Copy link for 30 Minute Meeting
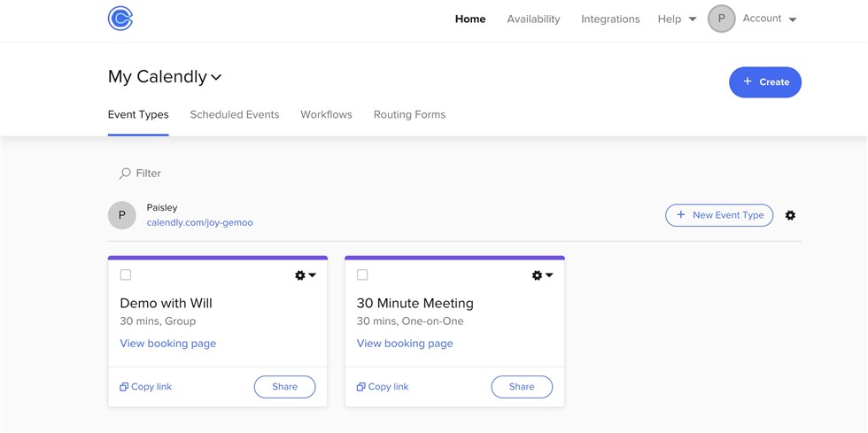This screenshot has width=868, height=433. [x=383, y=386]
